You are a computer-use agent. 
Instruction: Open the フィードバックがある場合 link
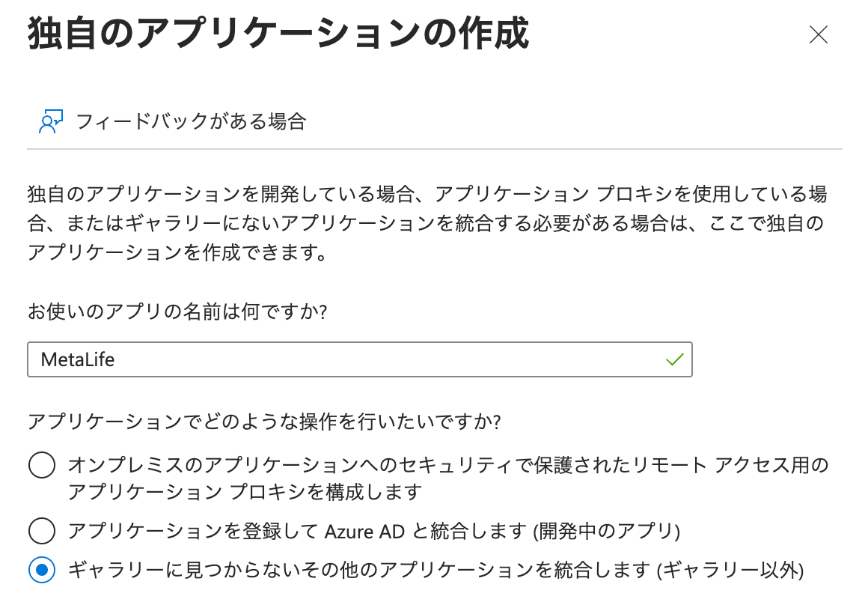pos(191,121)
